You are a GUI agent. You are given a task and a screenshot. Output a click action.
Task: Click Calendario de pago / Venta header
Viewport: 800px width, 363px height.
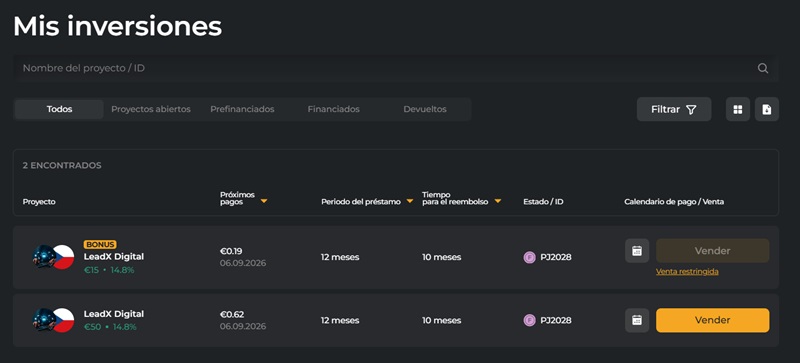[x=674, y=202]
